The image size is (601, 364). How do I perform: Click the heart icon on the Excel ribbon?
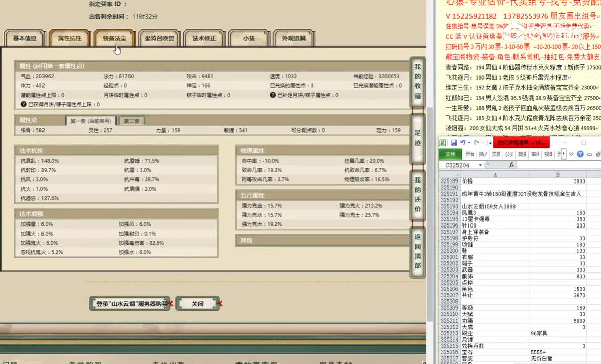coord(570,154)
